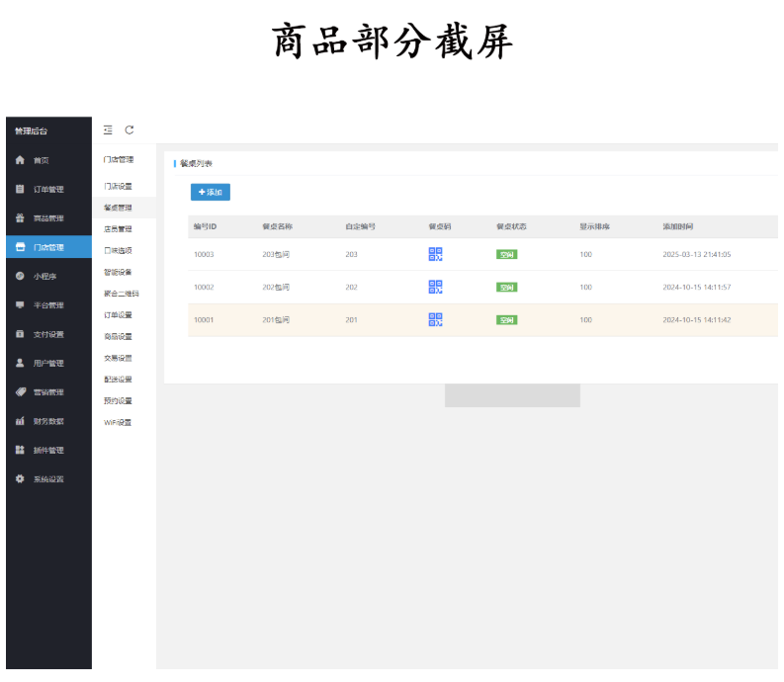This screenshot has height=682, width=784.
Task: Click the home icon for 首页
Action: click(20, 160)
